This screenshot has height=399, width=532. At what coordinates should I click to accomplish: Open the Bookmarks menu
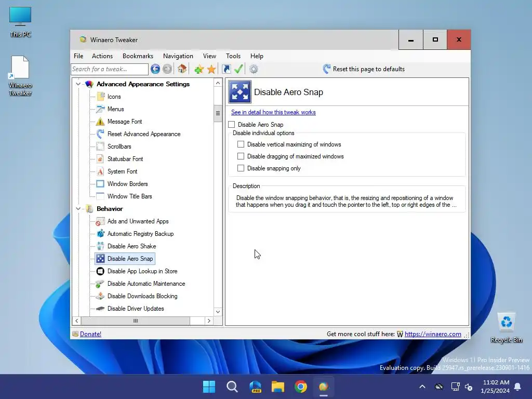pyautogui.click(x=138, y=56)
